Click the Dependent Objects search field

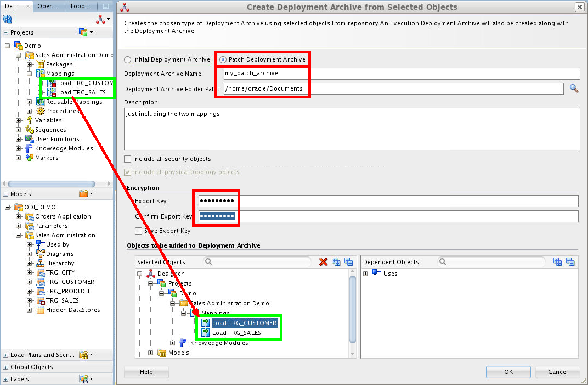491,262
